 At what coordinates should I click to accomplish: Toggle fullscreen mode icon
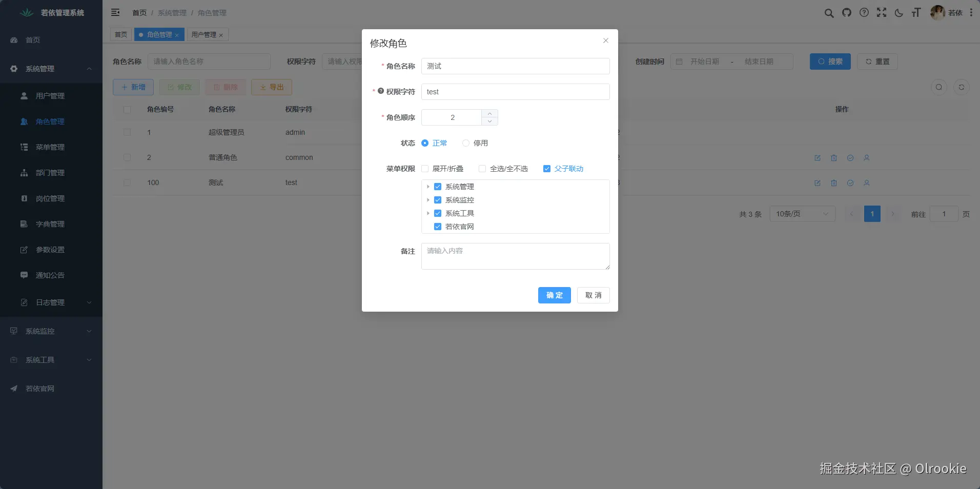tap(882, 13)
